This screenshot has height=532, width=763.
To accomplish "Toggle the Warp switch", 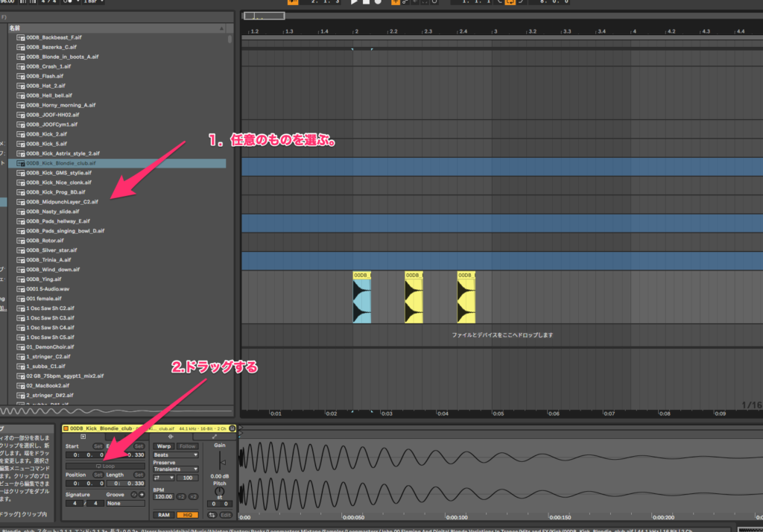I will click(x=163, y=446).
